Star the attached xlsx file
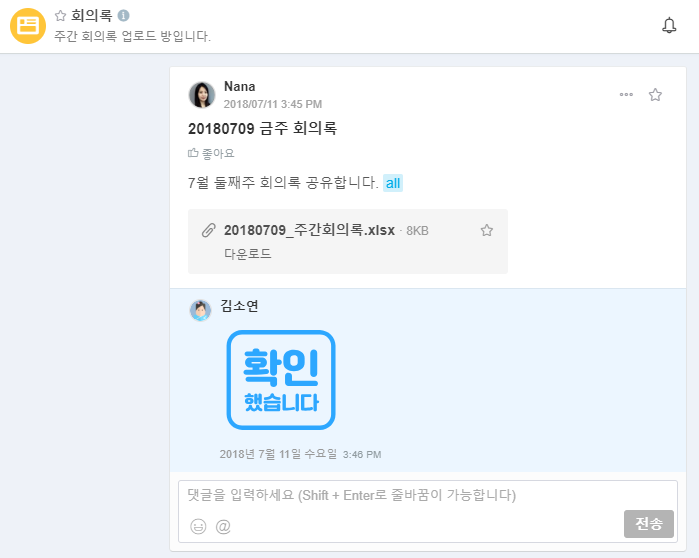The width and height of the screenshot is (699, 558). [x=487, y=231]
